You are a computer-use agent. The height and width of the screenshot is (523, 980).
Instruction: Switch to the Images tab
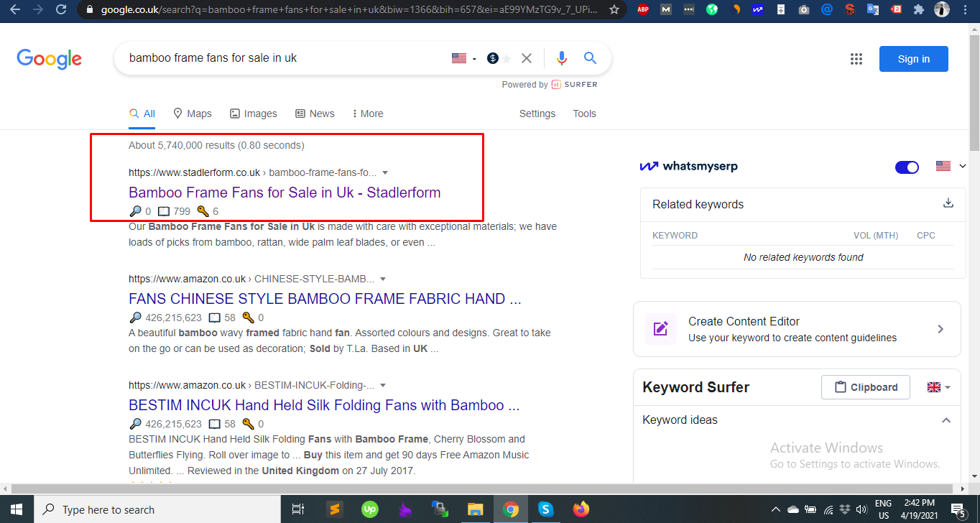(253, 114)
